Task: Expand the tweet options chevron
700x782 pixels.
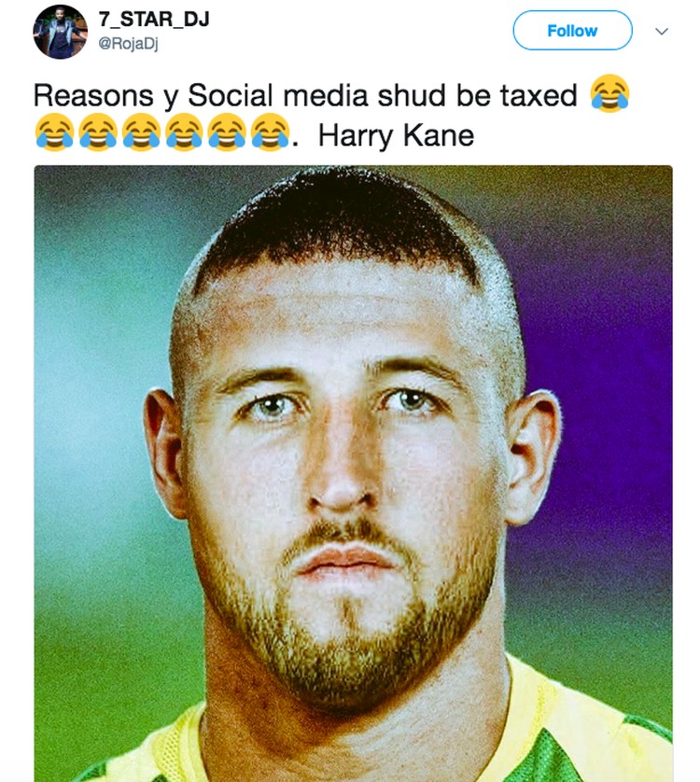Action: (662, 32)
